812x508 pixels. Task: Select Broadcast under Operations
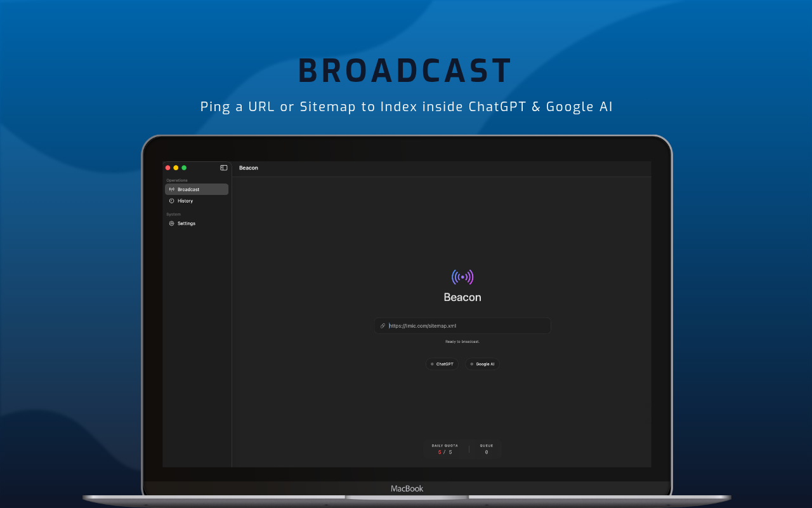(x=190, y=189)
